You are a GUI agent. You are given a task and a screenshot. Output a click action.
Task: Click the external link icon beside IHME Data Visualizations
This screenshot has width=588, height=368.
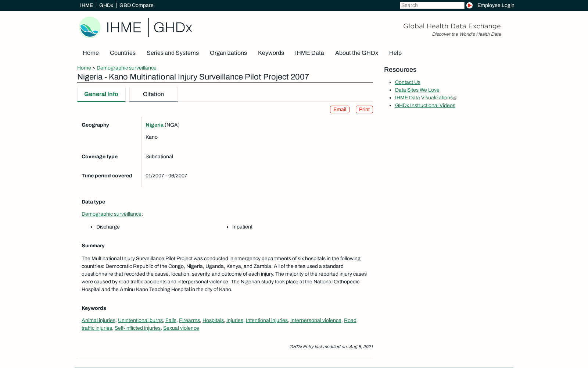455,98
